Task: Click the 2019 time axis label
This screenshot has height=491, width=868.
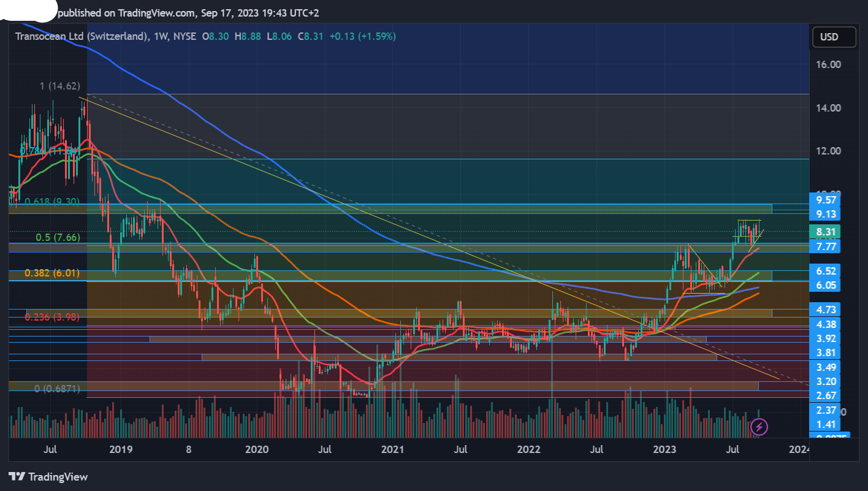Action: [121, 449]
